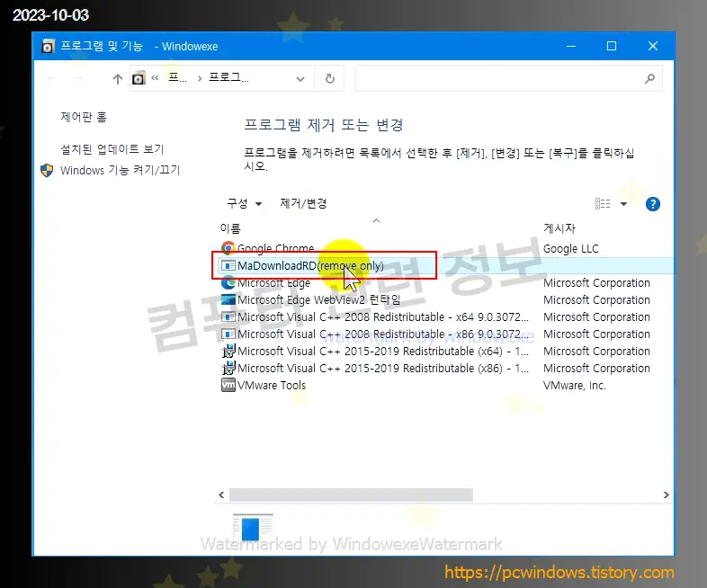The height and width of the screenshot is (588, 707).
Task: Click the selected program preview thumbnail
Action: coord(253,528)
